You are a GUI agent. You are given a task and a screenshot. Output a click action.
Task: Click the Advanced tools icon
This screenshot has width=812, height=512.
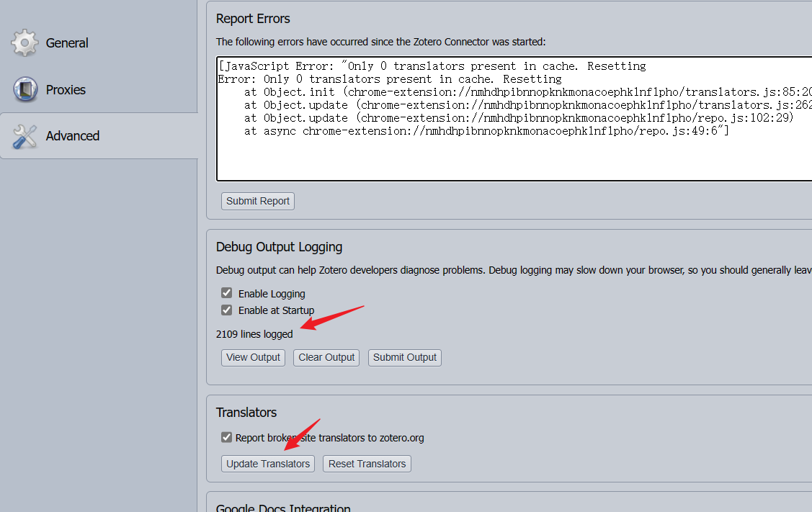pyautogui.click(x=24, y=136)
